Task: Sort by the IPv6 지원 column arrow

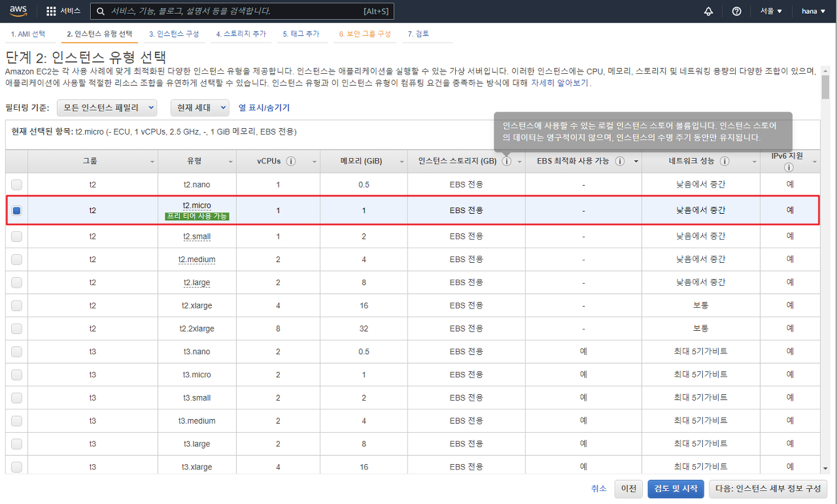Action: pos(815,161)
